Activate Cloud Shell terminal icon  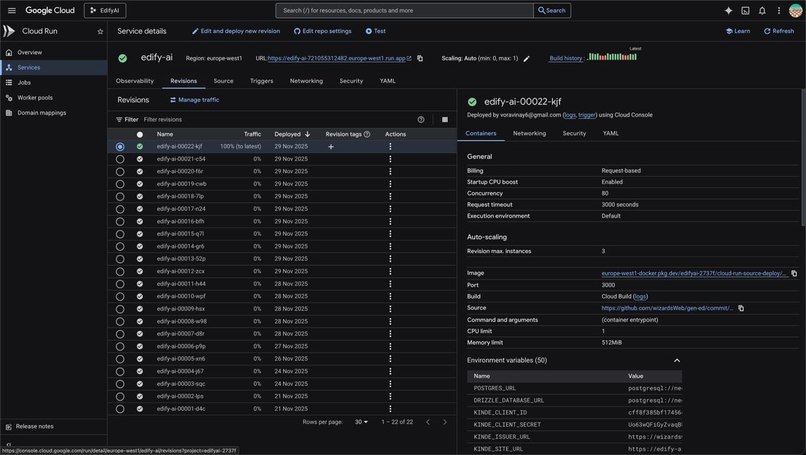tap(745, 10)
